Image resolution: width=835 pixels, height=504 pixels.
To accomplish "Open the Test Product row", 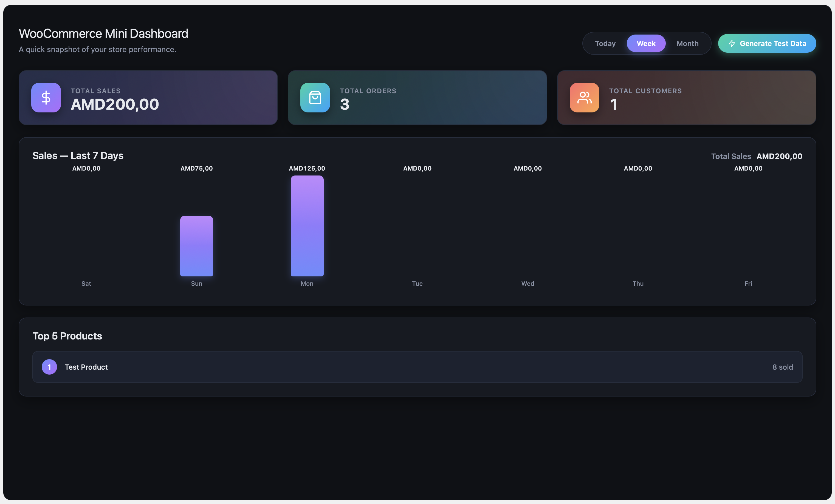I will (417, 367).
